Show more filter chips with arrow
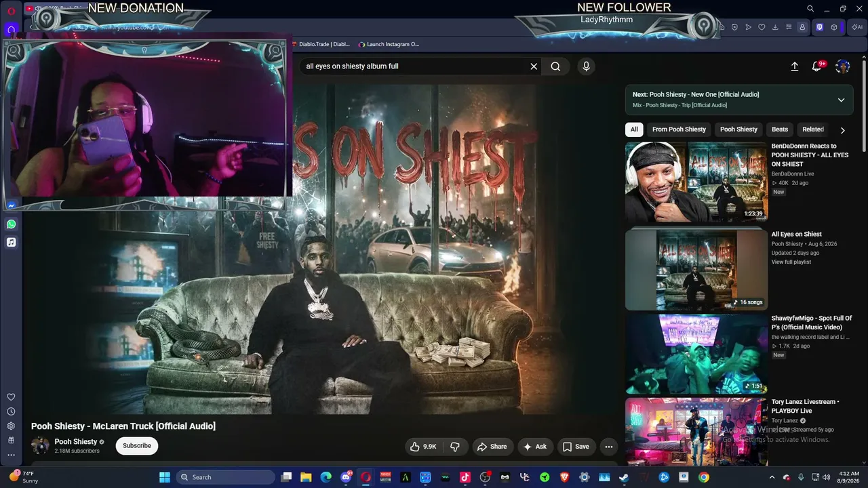 (x=843, y=130)
